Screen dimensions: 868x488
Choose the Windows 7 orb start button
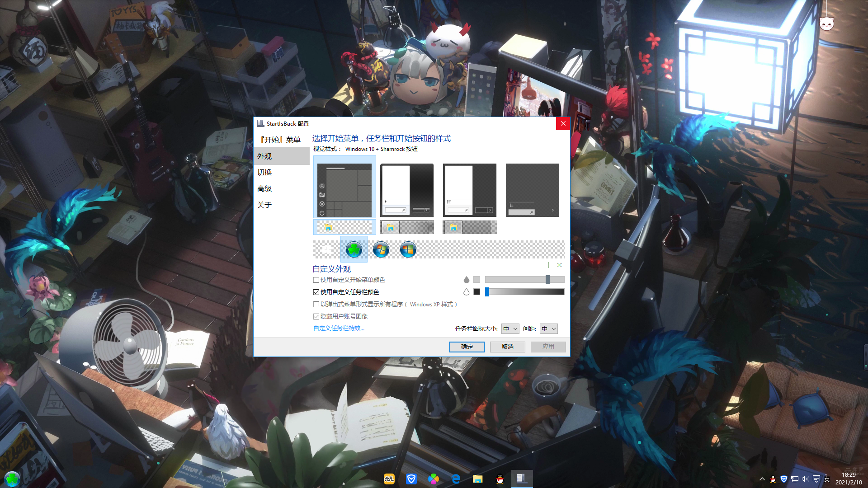tap(381, 249)
